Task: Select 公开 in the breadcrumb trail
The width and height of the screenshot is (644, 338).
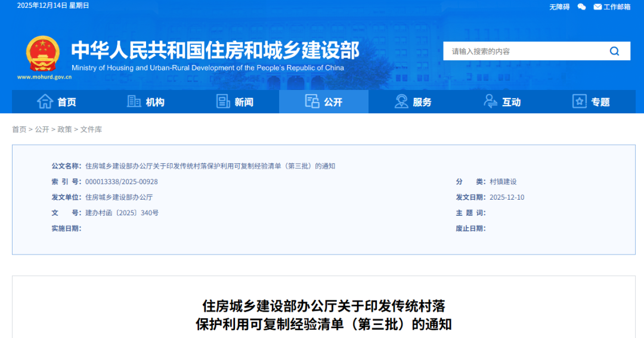Action: [x=42, y=129]
